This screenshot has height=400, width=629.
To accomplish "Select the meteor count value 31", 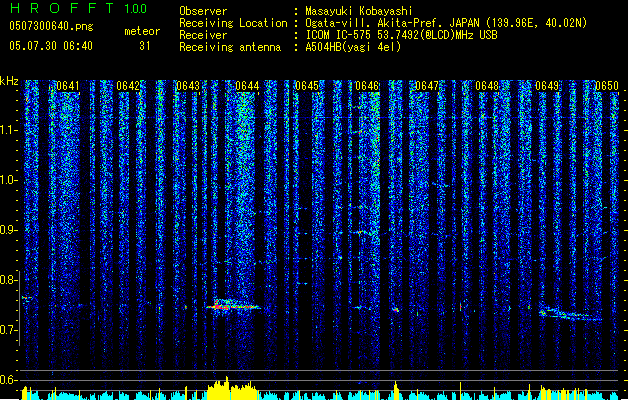I will (x=145, y=46).
